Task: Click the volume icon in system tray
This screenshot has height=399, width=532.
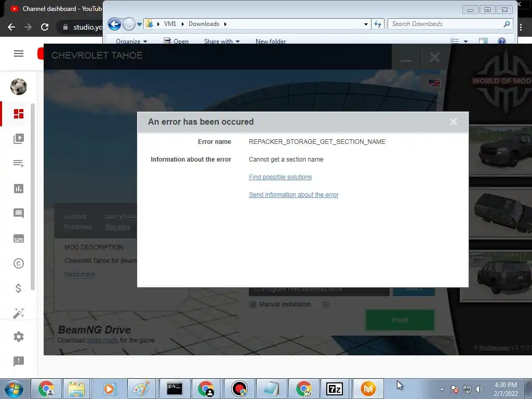Action: [x=480, y=389]
